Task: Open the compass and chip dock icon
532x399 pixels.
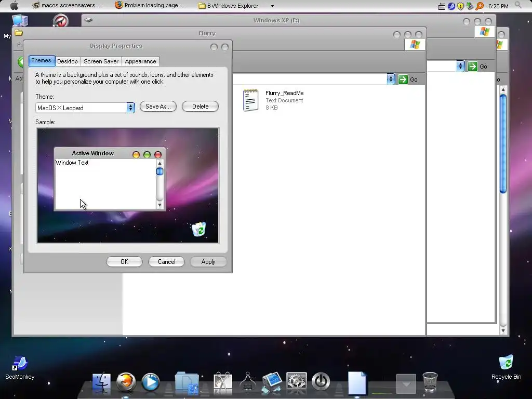Action: coord(248,381)
